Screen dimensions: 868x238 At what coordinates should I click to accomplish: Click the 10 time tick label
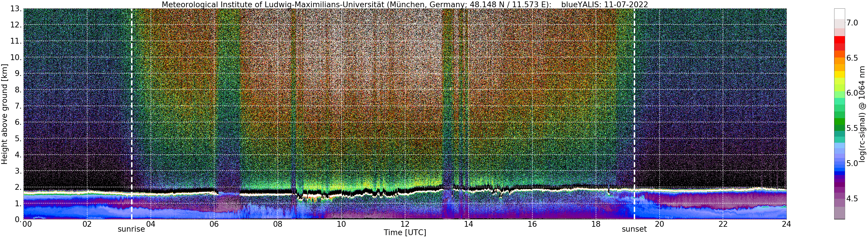(x=341, y=224)
